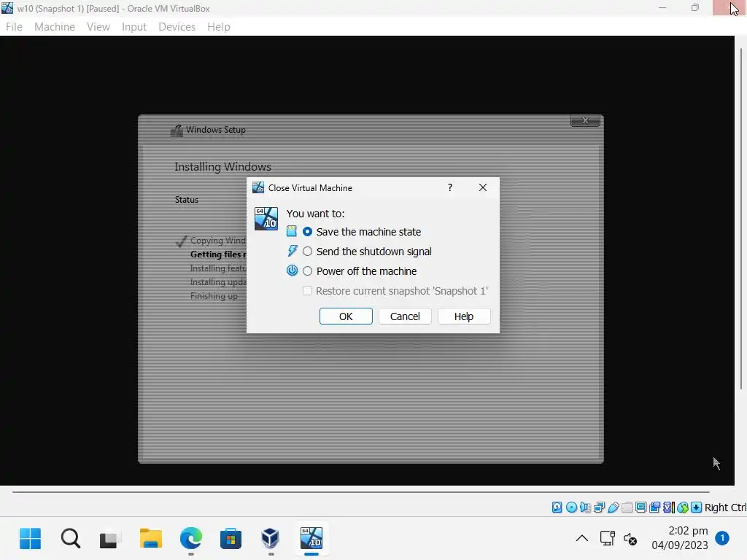Choose Send the shutdown signal option
The width and height of the screenshot is (747, 560).
307,252
